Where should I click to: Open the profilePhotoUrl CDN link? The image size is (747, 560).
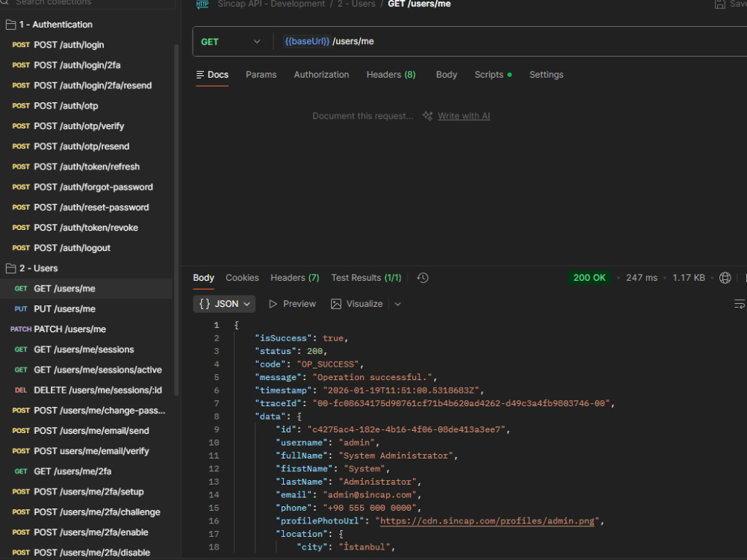click(487, 521)
